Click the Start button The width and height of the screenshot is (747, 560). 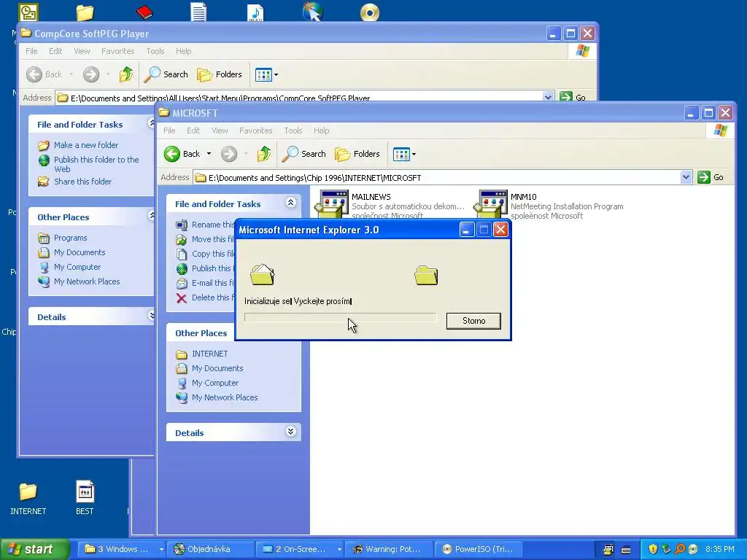coord(34,549)
